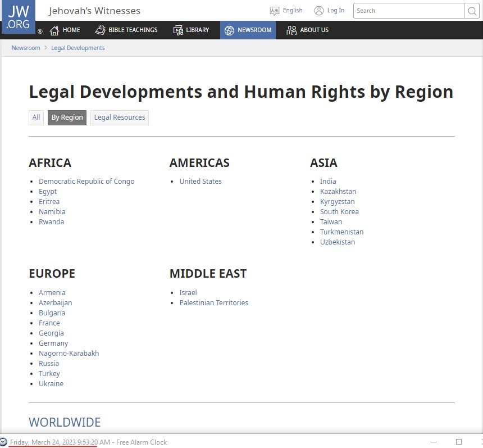Click the Bible Teachings book icon
Screen dimensions: 483x448
coord(100,30)
